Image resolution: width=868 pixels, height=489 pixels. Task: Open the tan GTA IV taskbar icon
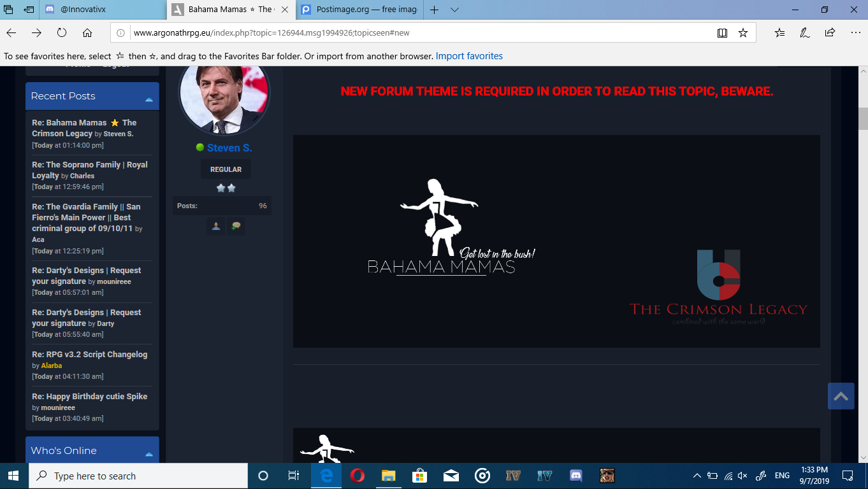click(x=514, y=476)
